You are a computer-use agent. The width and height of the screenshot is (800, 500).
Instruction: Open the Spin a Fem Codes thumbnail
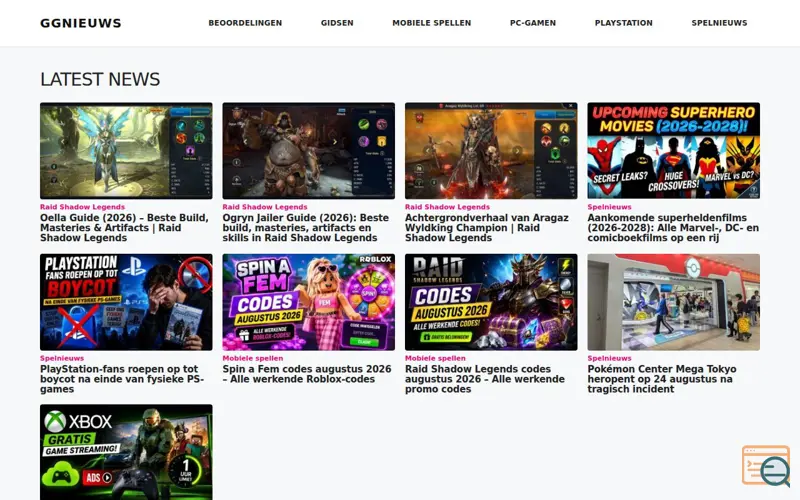[x=309, y=302]
